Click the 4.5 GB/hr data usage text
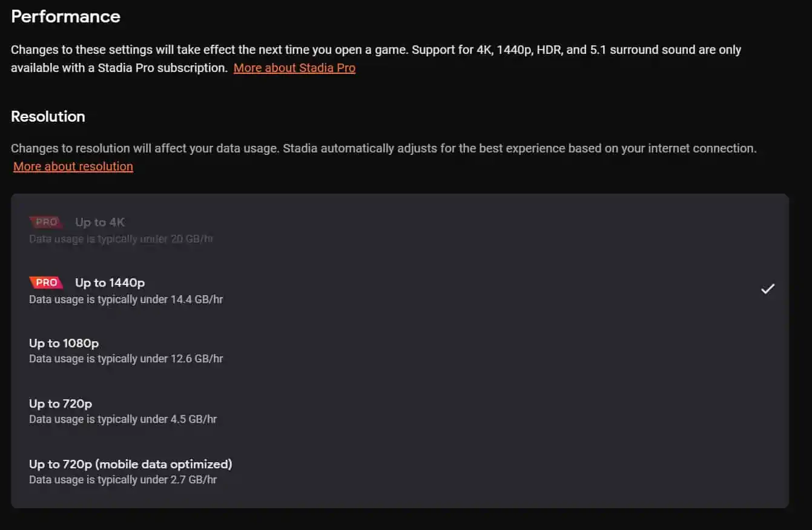 pyautogui.click(x=123, y=419)
